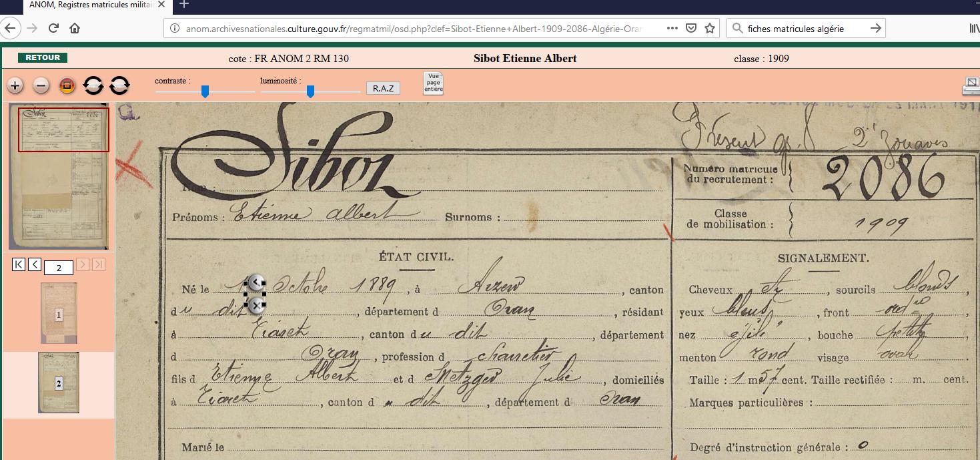
Task: Click the contraste label
Action: [173, 80]
